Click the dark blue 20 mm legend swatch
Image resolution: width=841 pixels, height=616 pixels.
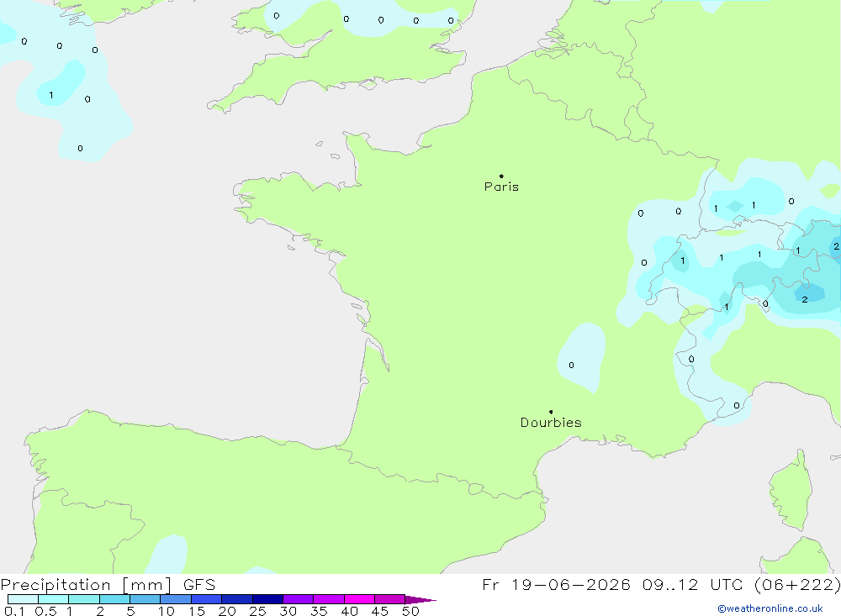(237, 599)
